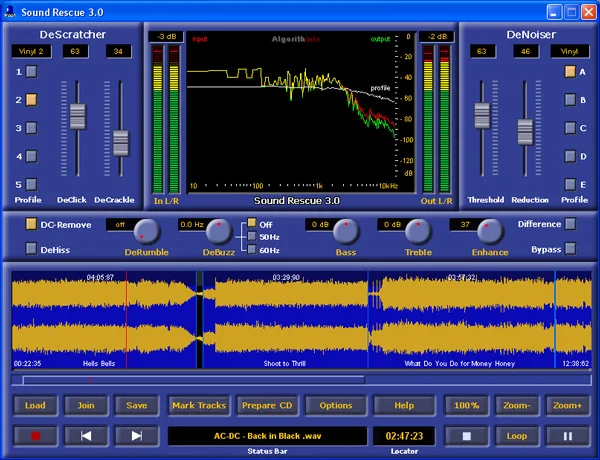Select DeNoiser profile C
Image resolution: width=600 pixels, height=460 pixels.
(570, 128)
